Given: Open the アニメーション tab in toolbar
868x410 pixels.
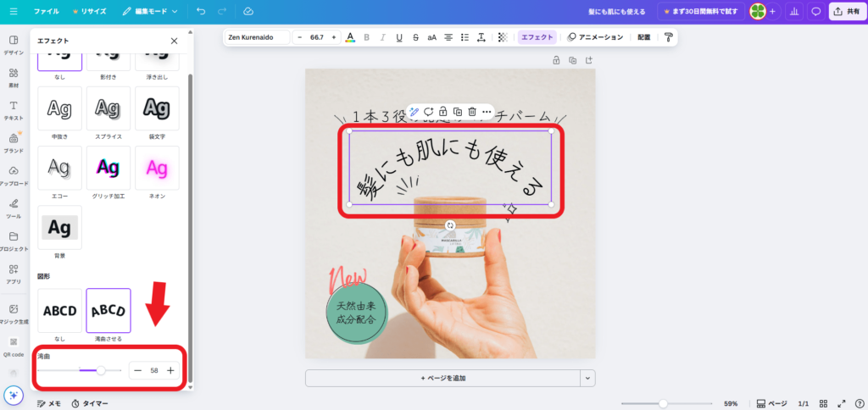Looking at the screenshot, I should [595, 37].
